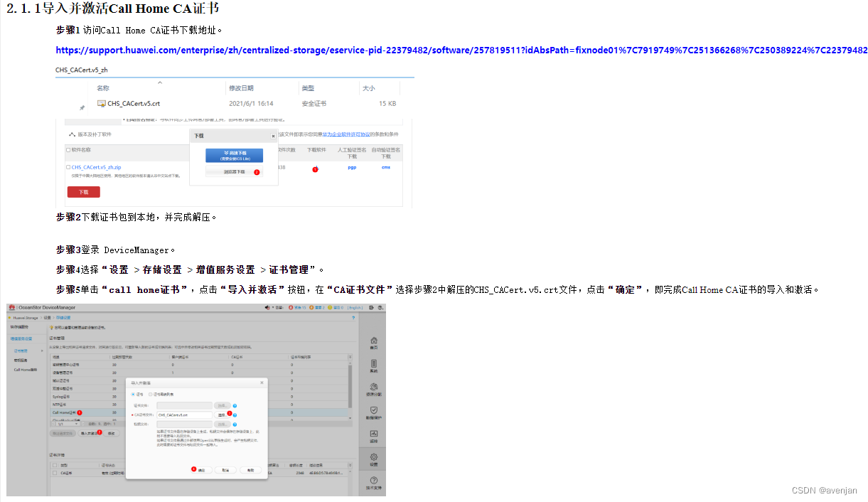Screen dimensions: 868x502
Task: Select Call Home服务 in left navigation
Action: coord(26,370)
